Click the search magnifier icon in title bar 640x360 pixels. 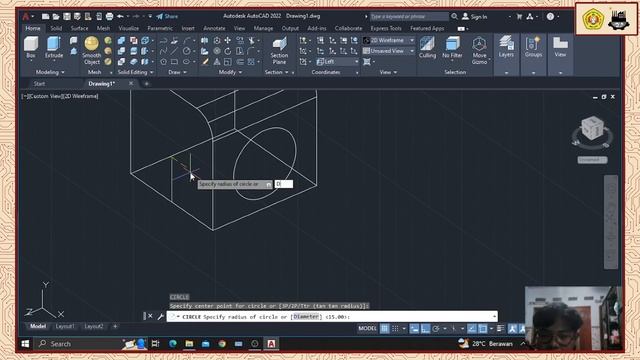454,16
